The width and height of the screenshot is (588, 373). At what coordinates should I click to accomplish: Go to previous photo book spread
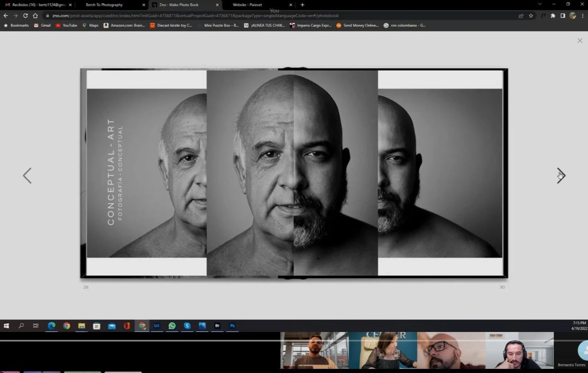coord(27,176)
